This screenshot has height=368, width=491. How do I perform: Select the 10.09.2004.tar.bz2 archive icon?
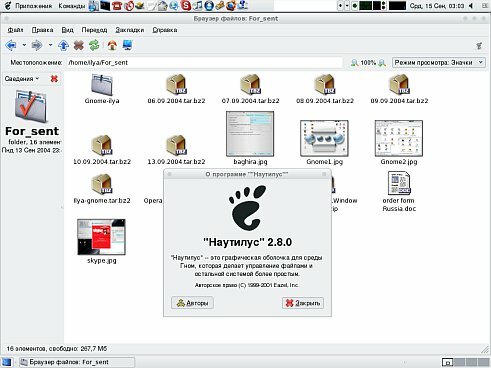click(x=102, y=145)
